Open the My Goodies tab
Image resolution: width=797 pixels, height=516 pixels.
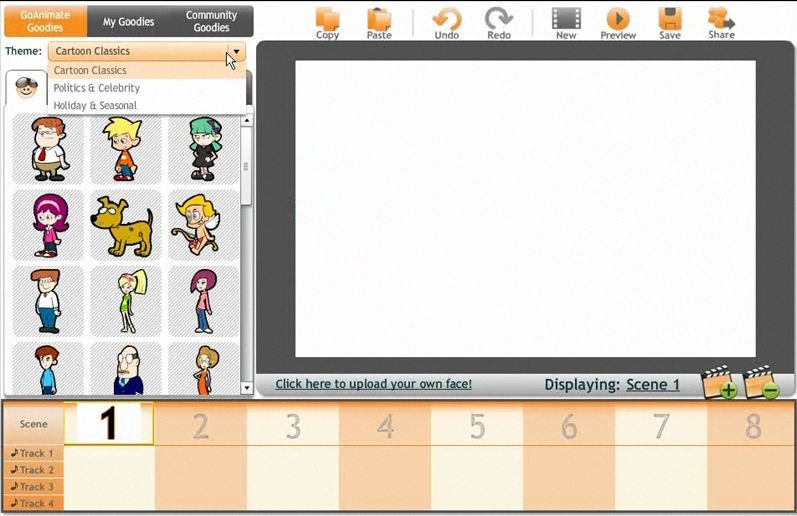click(x=128, y=21)
